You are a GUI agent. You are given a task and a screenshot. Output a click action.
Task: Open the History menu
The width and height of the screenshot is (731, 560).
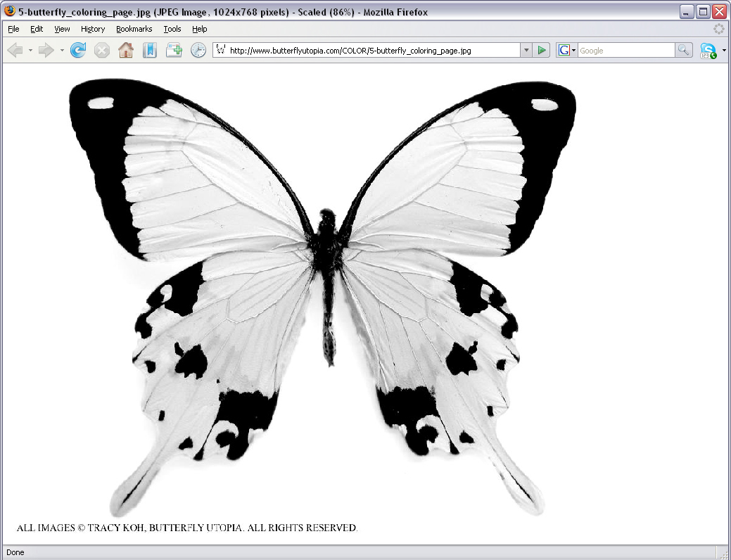92,29
